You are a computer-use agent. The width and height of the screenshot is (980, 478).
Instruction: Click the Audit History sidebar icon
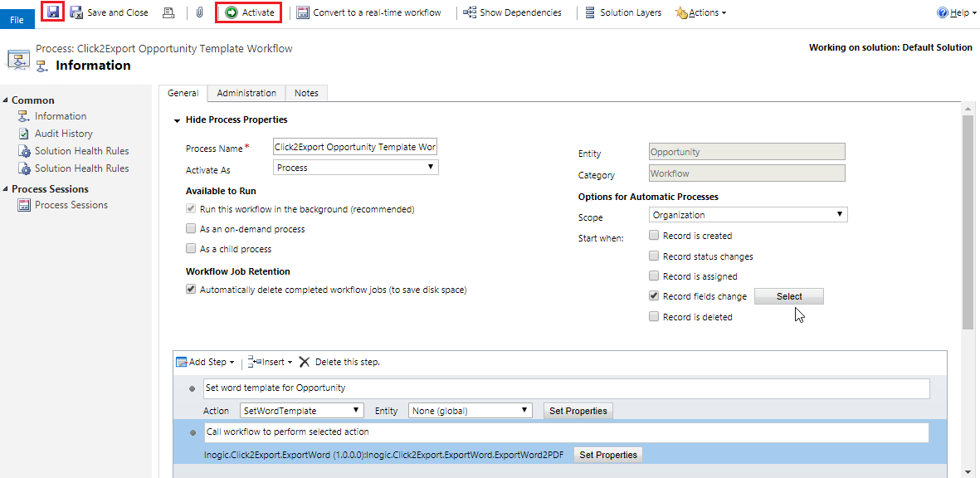click(24, 134)
